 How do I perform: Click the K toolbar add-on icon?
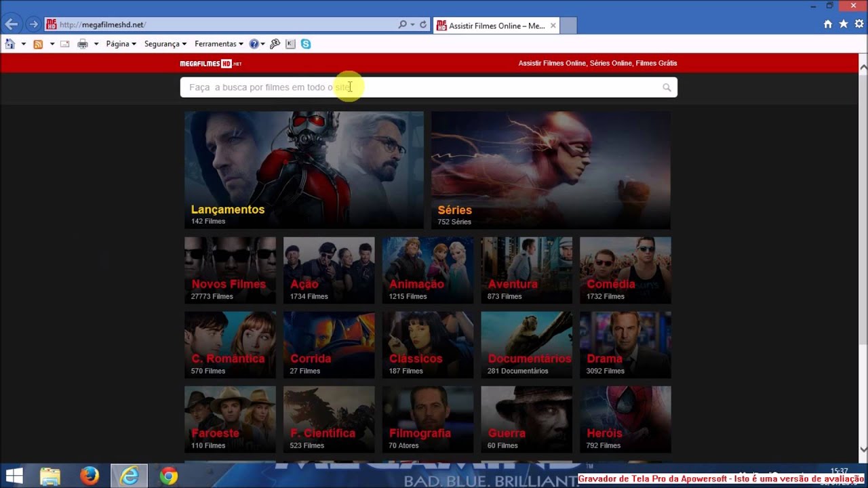(290, 44)
